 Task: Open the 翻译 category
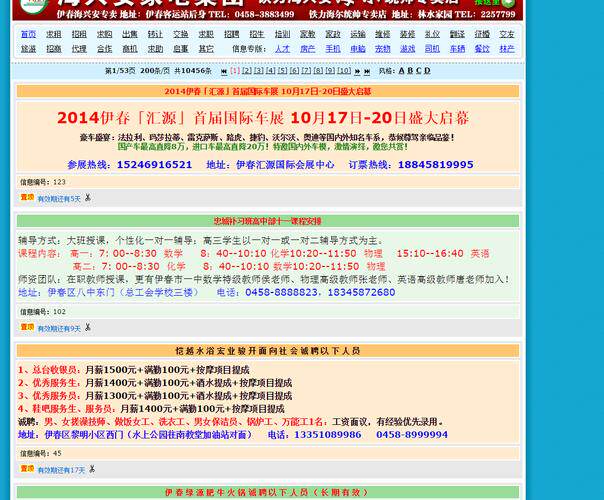pos(457,34)
